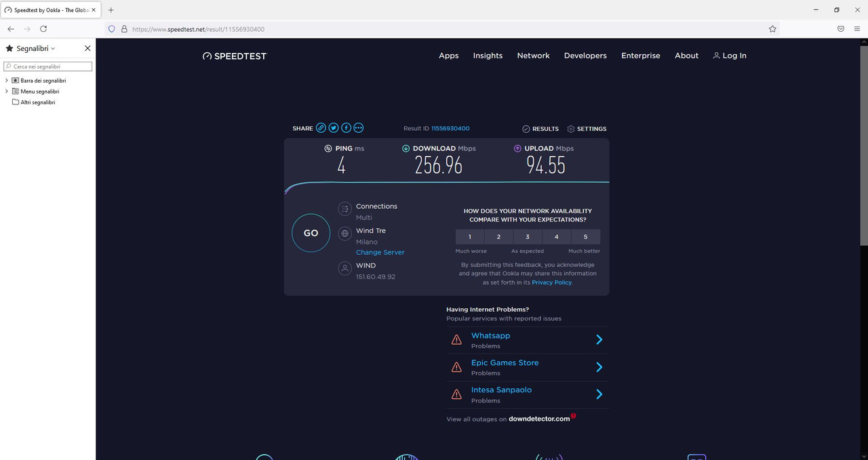Focus the bookmarks search field
This screenshot has height=460, width=868.
[47, 66]
